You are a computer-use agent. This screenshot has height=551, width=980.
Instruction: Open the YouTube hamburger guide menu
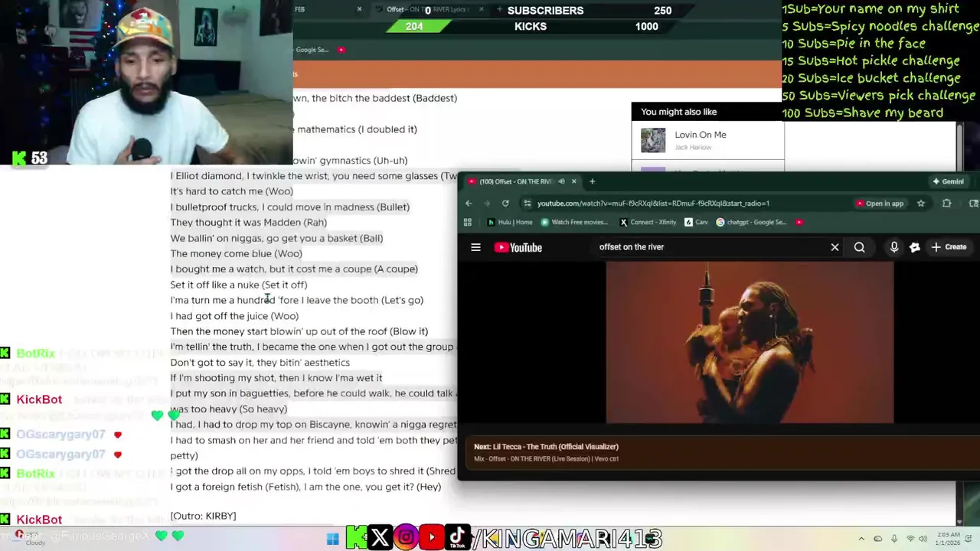pyautogui.click(x=475, y=247)
